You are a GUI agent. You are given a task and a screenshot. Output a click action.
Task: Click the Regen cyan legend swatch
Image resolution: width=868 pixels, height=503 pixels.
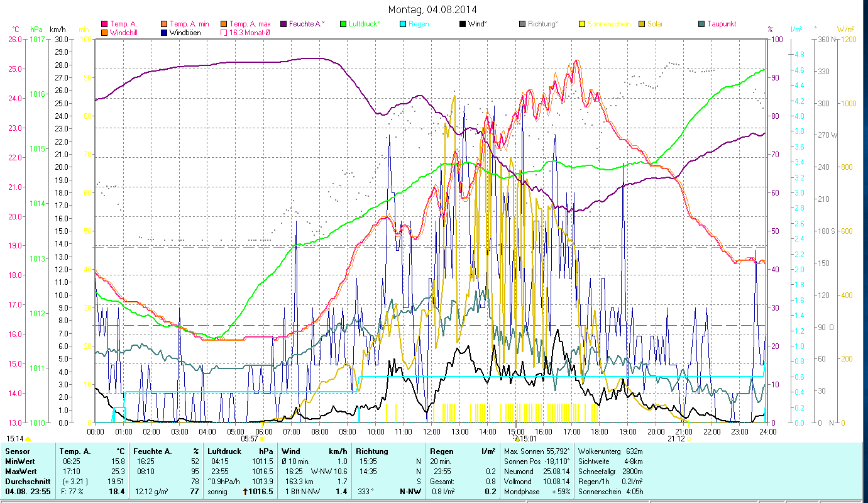pos(403,24)
